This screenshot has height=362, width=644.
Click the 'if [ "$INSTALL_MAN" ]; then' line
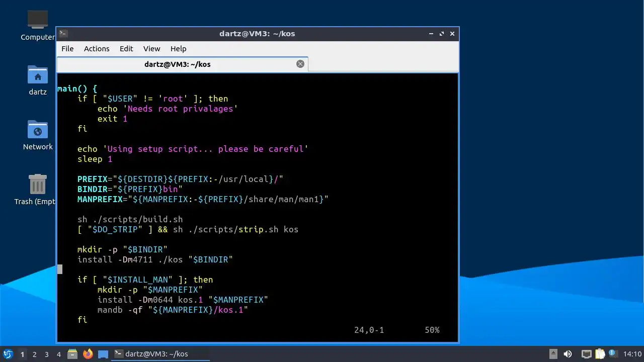click(x=145, y=280)
